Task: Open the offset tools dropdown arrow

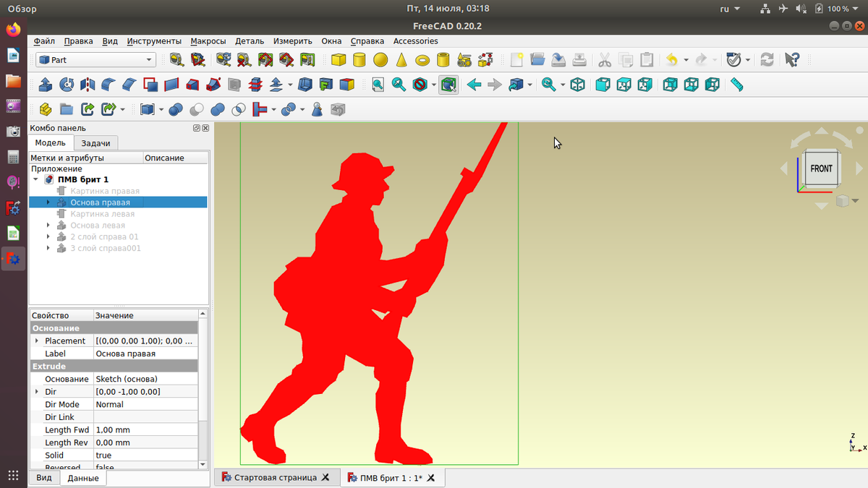Action: [290, 85]
